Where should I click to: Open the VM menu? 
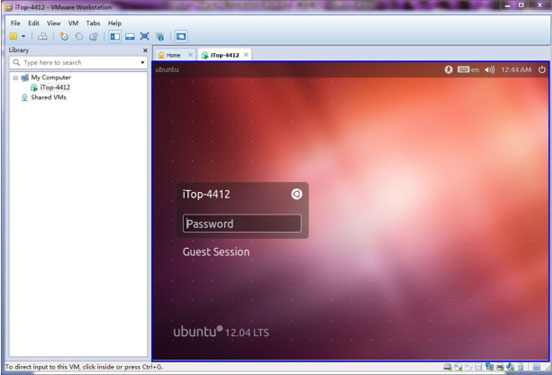point(73,23)
